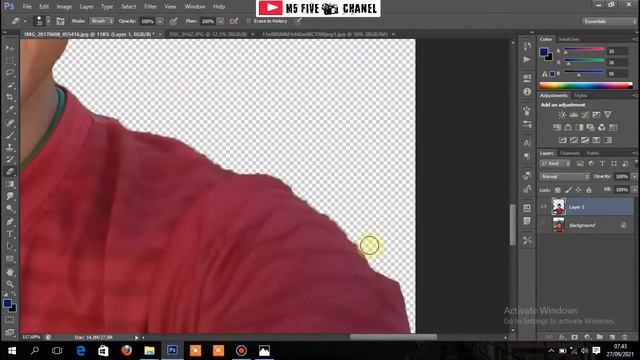The width and height of the screenshot is (640, 360).
Task: Select the Rectangular Marquee tool
Action: pyautogui.click(x=10, y=61)
